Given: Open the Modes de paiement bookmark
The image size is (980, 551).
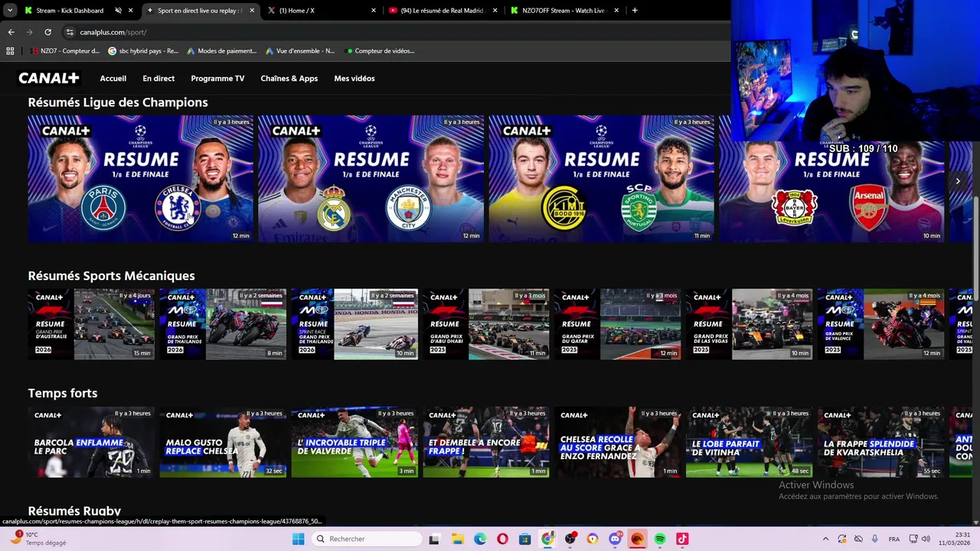Looking at the screenshot, I should (221, 51).
